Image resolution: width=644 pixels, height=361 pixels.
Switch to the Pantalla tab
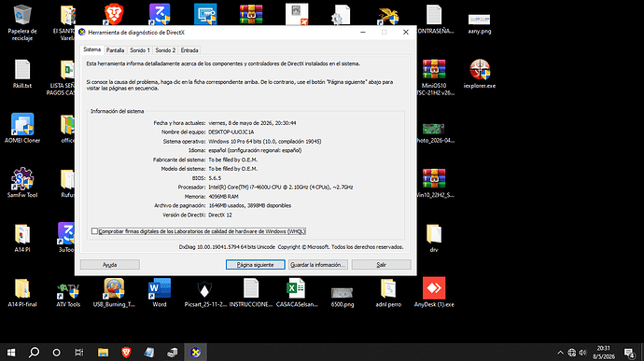(115, 50)
